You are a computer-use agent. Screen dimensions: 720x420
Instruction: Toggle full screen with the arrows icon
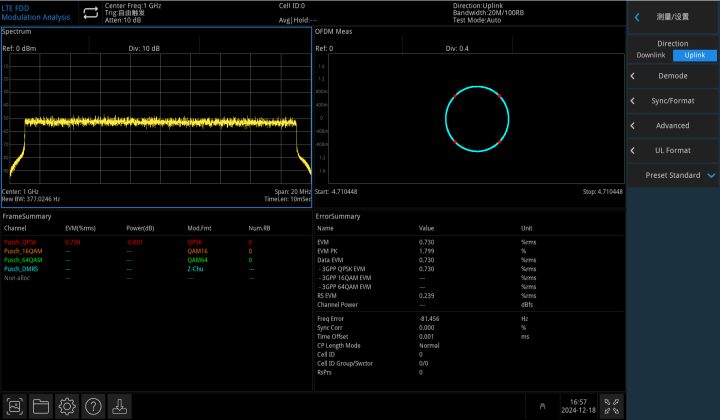tap(612, 406)
